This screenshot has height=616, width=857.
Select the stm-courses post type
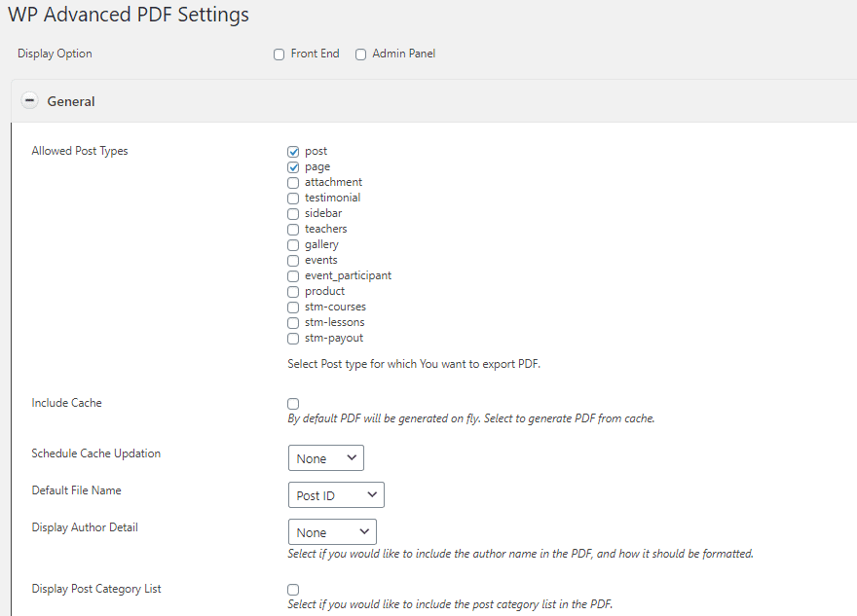click(x=293, y=307)
